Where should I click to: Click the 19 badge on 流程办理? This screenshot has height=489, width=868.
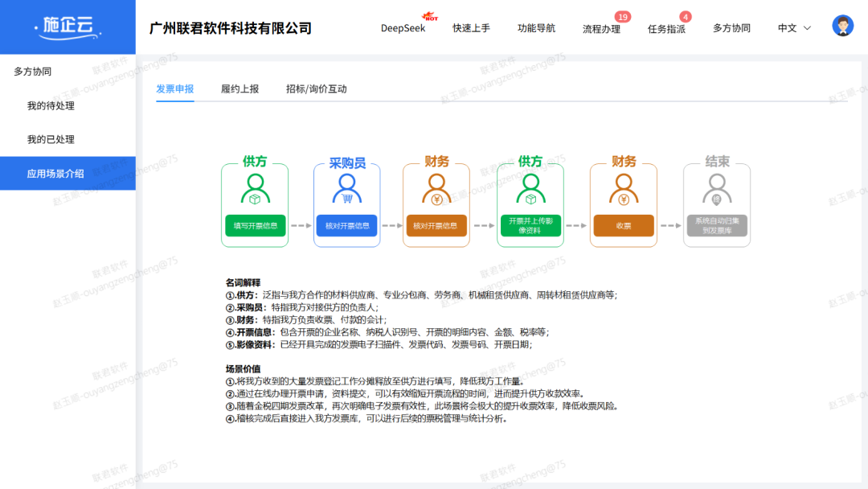click(623, 17)
